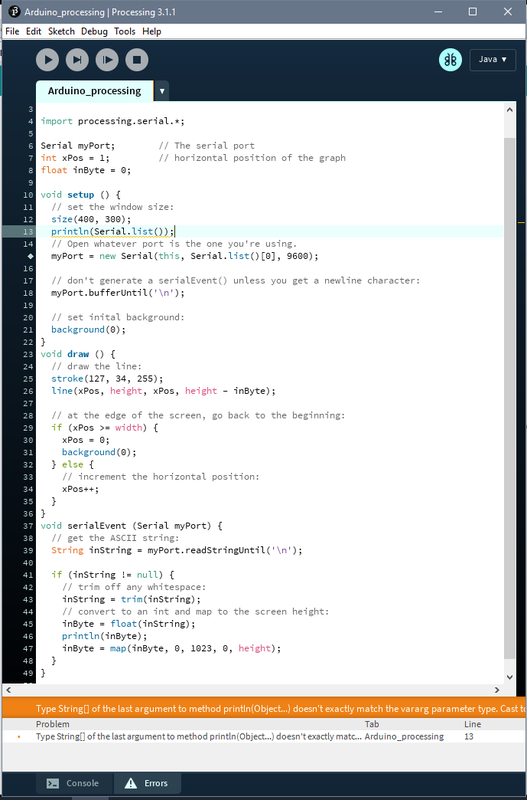Click the Tab column header

click(x=372, y=724)
